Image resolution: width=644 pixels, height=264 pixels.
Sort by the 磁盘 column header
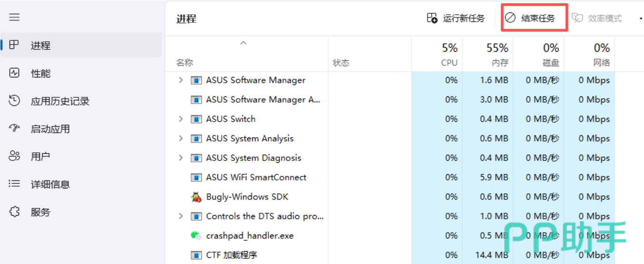click(551, 63)
